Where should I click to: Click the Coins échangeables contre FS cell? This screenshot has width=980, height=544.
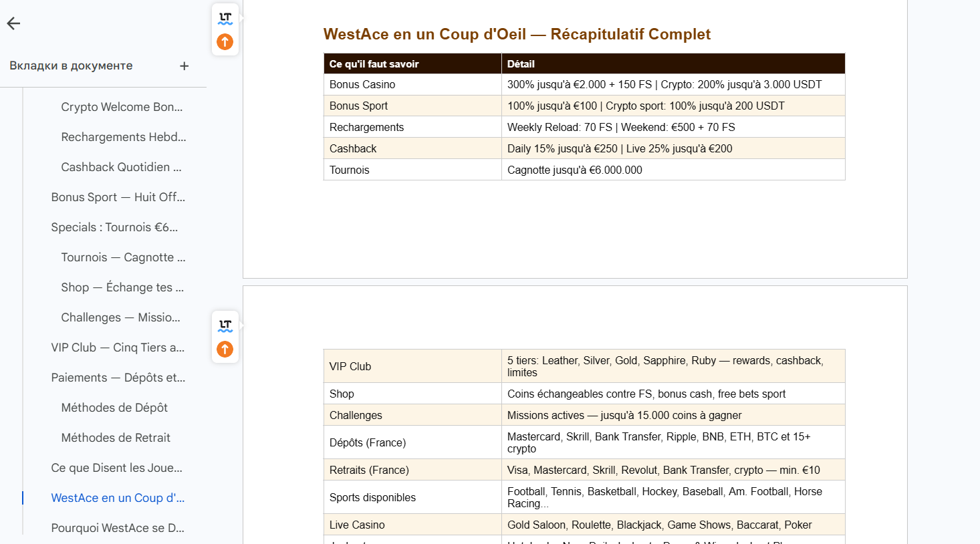point(673,394)
